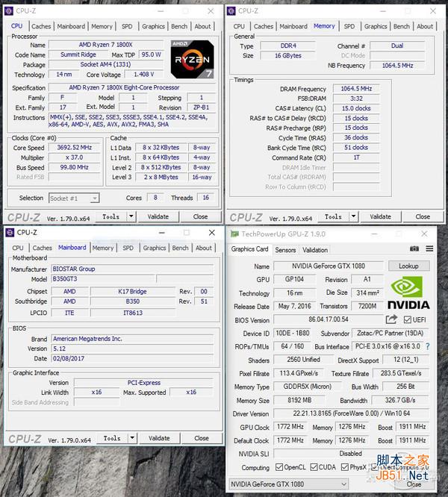Viewport: 448px width, 497px height.
Task: Click the BIOS export share icon in GPU-Z
Action: [391, 319]
